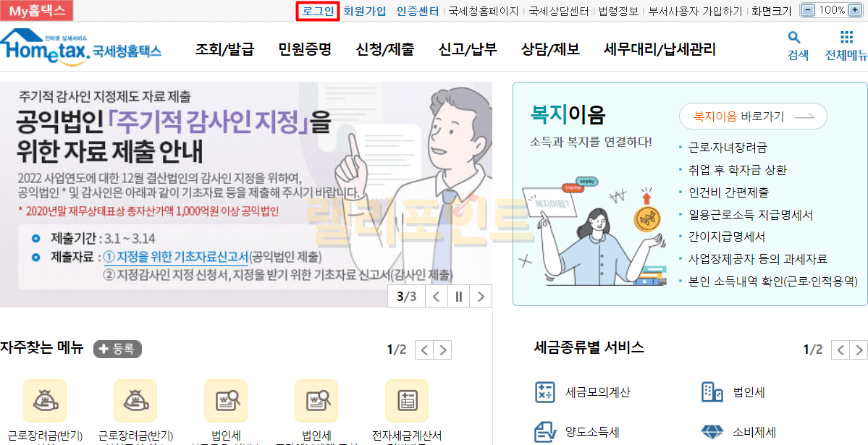Open the 전자세금계산서 shortcut icon
The image size is (868, 445).
(407, 401)
